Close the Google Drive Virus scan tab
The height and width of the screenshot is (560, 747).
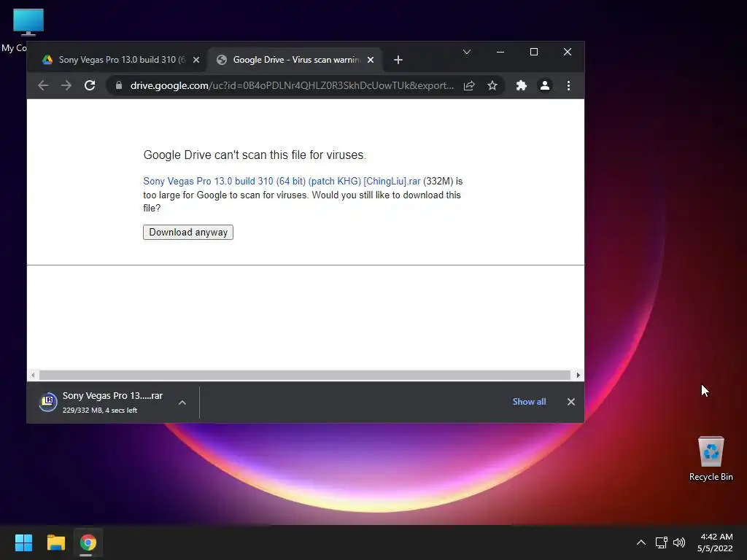tap(371, 60)
